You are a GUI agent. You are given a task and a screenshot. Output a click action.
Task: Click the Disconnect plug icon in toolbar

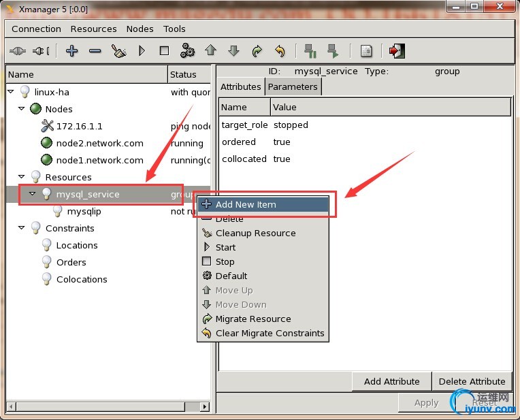[41, 51]
